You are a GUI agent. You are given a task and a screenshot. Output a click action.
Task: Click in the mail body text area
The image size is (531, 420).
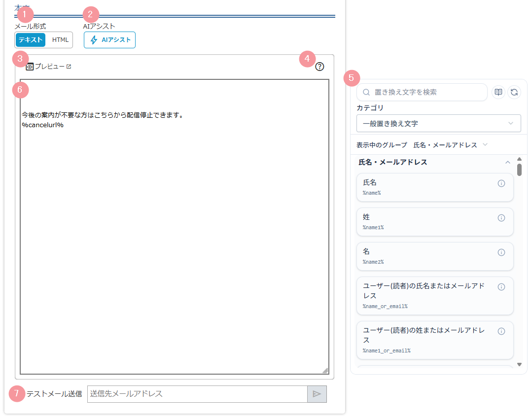(x=175, y=227)
